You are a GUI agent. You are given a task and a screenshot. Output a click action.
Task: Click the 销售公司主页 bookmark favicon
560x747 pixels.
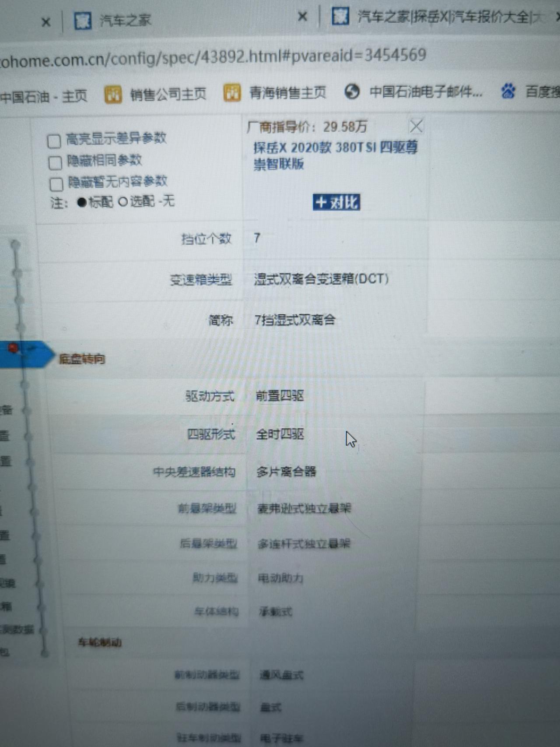113,95
